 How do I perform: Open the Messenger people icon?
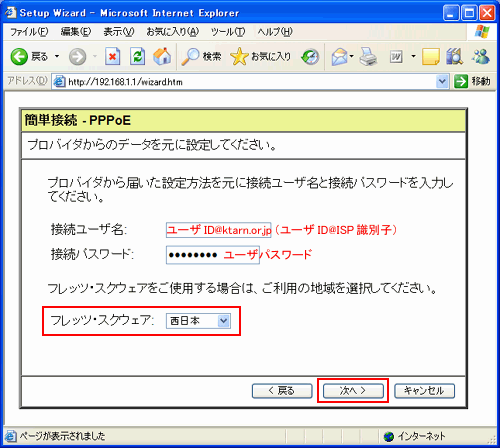click(x=480, y=56)
